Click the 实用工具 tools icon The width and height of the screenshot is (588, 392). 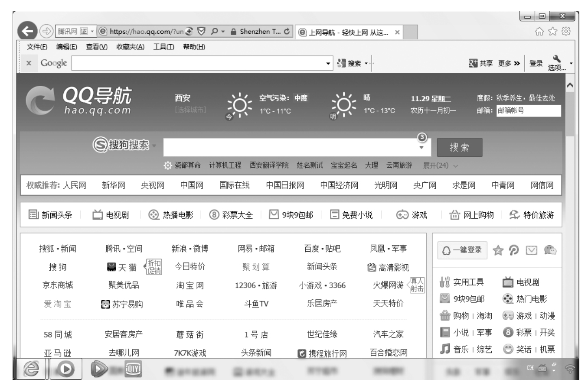pyautogui.click(x=445, y=282)
